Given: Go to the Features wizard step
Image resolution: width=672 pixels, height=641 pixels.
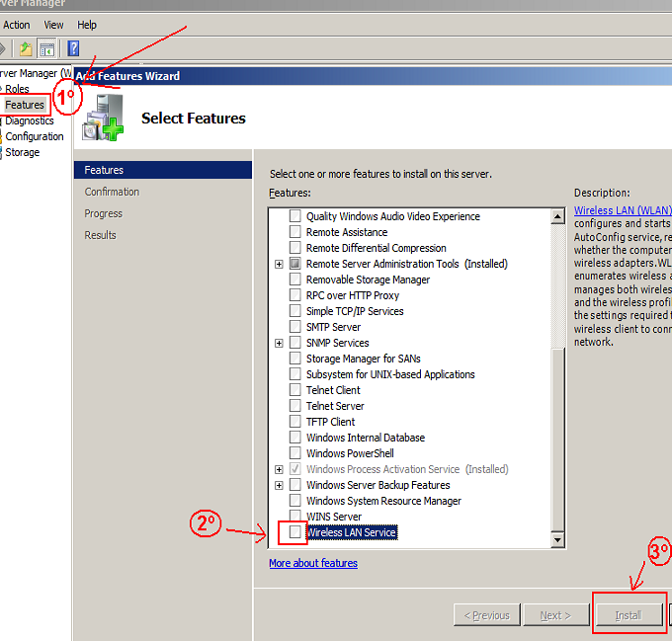Looking at the screenshot, I should [x=163, y=170].
